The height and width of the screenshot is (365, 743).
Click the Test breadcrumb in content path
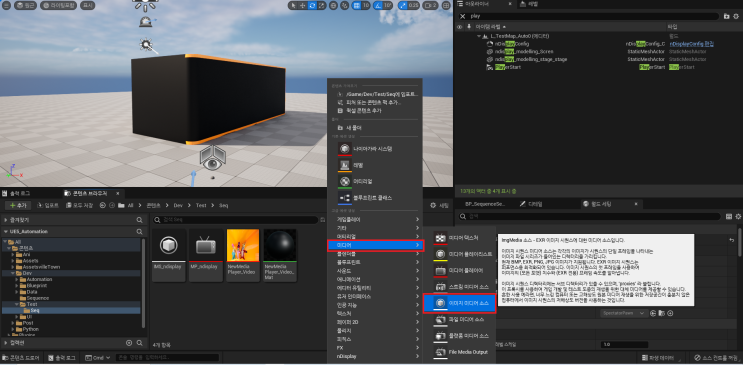click(x=201, y=205)
